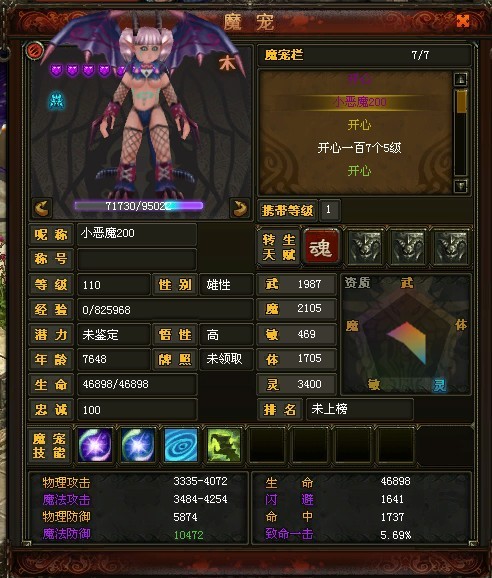Click the last locked talent slot
Image resolution: width=492 pixels, height=578 pixels.
pos(451,247)
